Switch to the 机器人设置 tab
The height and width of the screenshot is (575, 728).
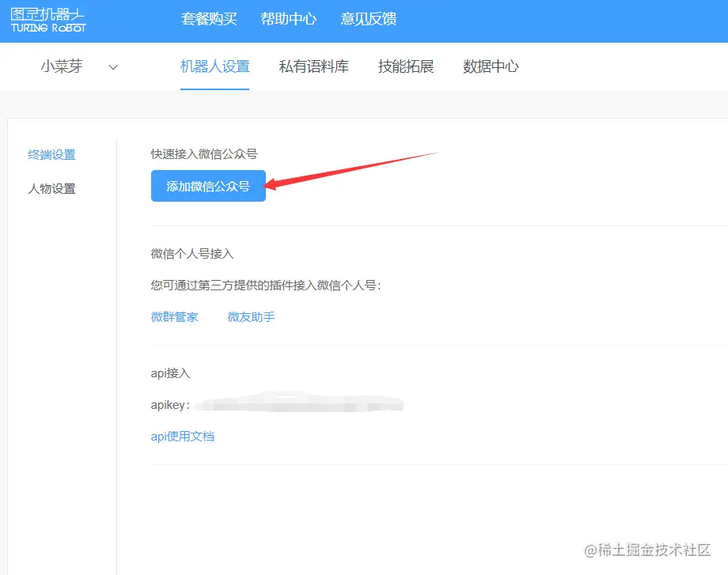pyautogui.click(x=214, y=66)
